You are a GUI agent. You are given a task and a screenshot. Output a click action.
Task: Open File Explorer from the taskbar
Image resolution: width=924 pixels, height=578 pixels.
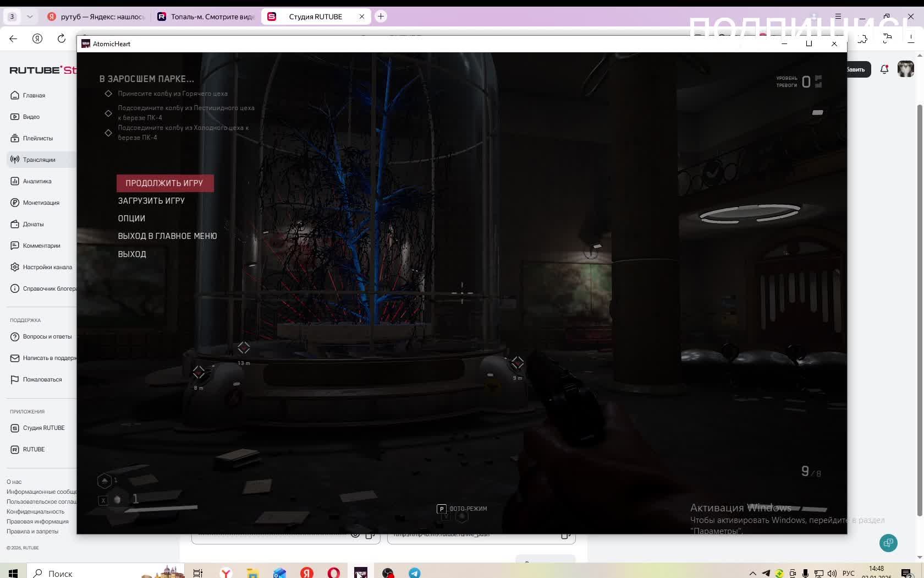252,573
